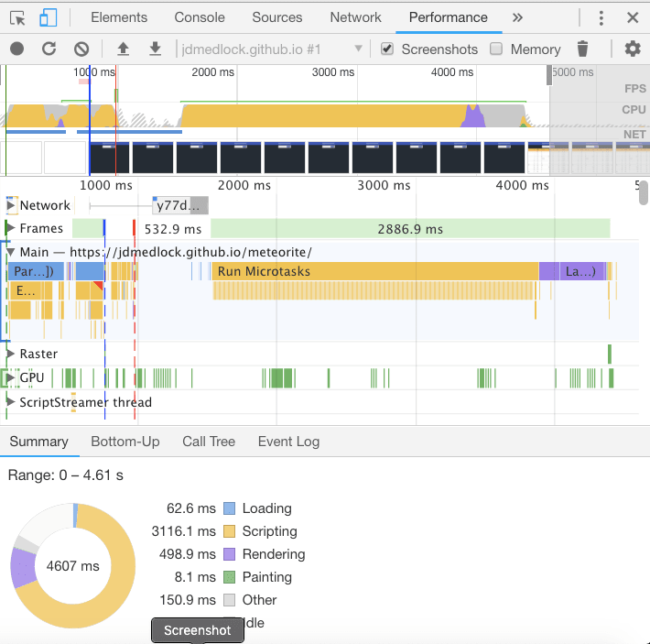Screen dimensions: 650x644
Task: Open the Bottom-Up tab
Action: (125, 442)
